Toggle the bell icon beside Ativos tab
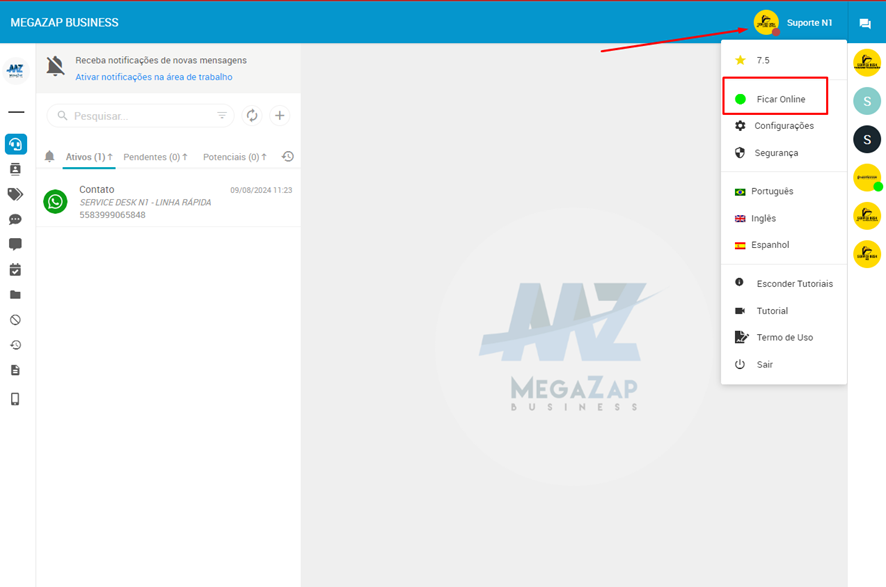 tap(50, 157)
